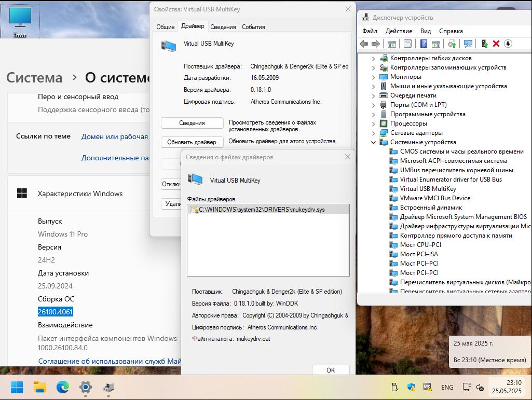Expand the Мыши и иные указывающие устройства node
Image resolution: width=532 pixels, height=400 pixels.
pyautogui.click(x=373, y=86)
